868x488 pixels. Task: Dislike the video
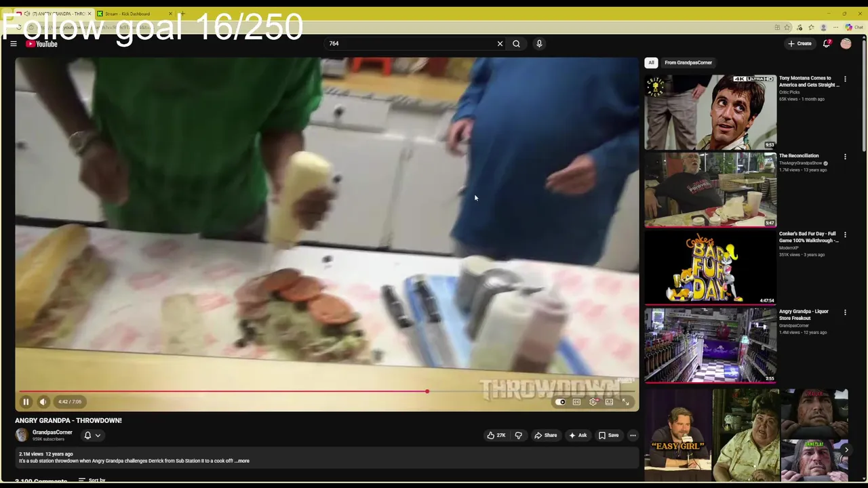(x=518, y=435)
